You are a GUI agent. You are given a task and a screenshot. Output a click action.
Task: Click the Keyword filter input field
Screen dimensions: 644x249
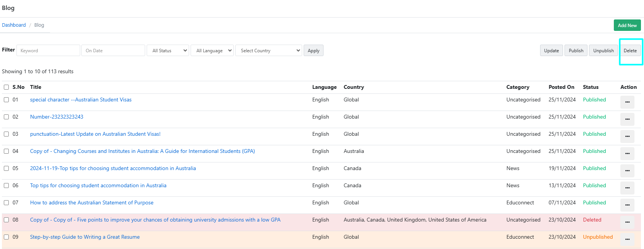(x=48, y=51)
